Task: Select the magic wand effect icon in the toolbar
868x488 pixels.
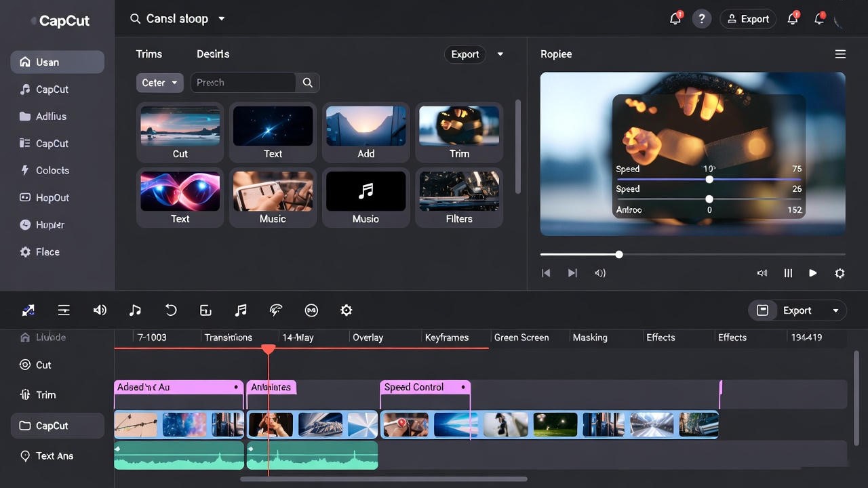Action: [x=276, y=310]
